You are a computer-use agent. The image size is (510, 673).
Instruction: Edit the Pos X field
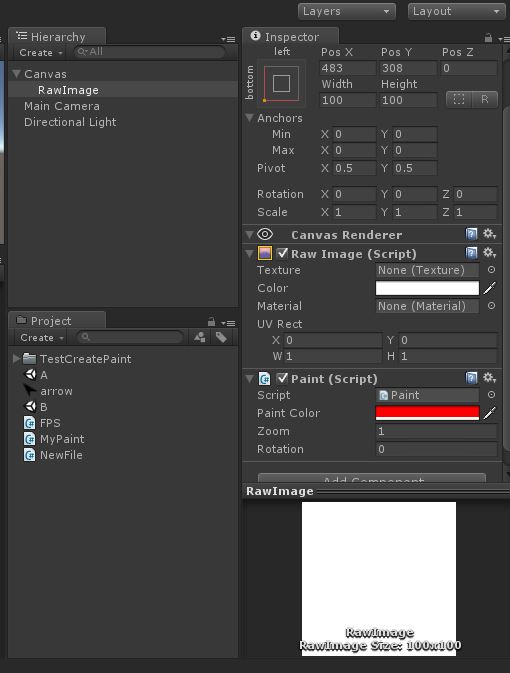(x=348, y=68)
